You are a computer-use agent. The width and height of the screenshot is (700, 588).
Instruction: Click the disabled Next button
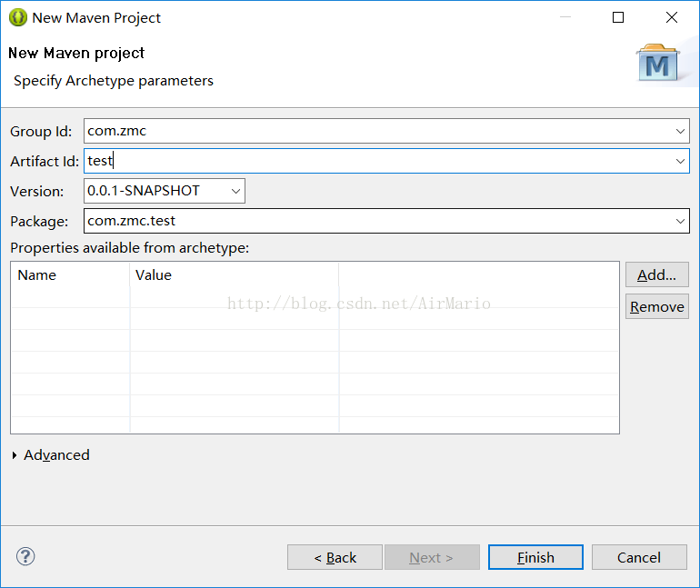pos(432,557)
